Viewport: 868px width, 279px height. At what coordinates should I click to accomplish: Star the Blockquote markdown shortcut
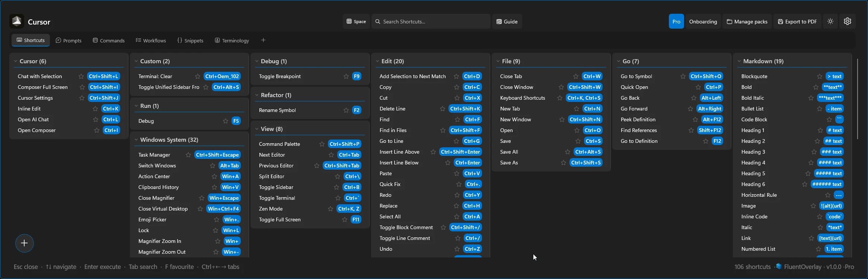pos(820,76)
